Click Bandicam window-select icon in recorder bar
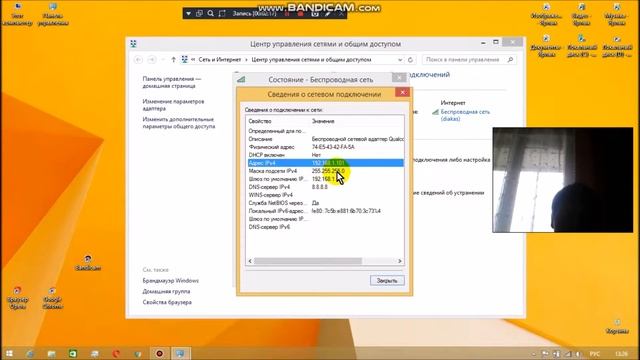 coord(199,13)
